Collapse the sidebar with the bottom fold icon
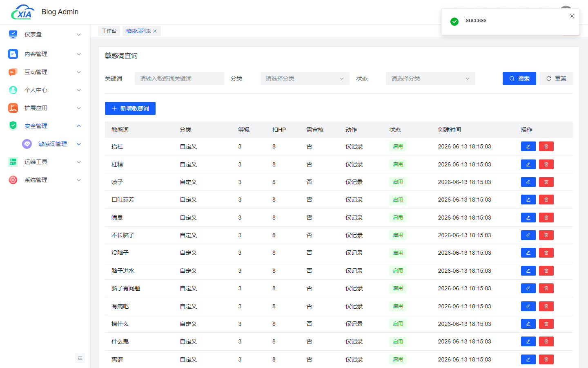Image resolution: width=588 pixels, height=368 pixels. coord(80,358)
